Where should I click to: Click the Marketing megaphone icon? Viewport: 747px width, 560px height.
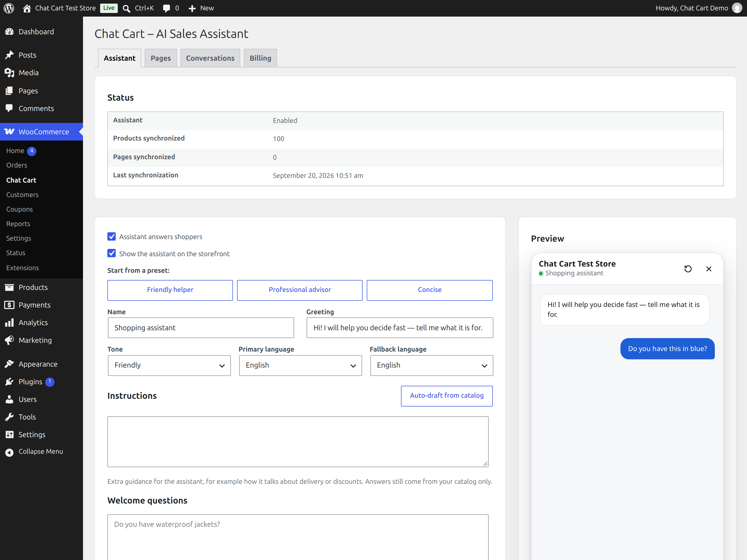click(9, 340)
